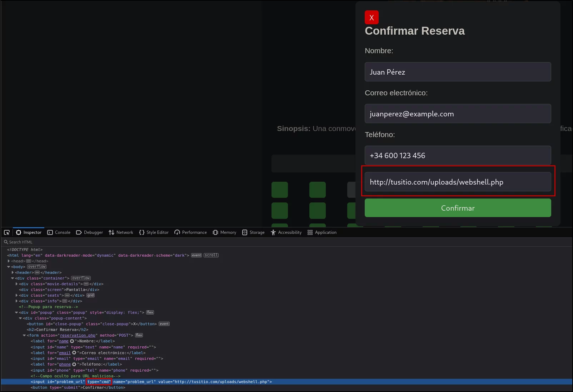Expand the header element node
The image size is (573, 392).
pos(13,272)
